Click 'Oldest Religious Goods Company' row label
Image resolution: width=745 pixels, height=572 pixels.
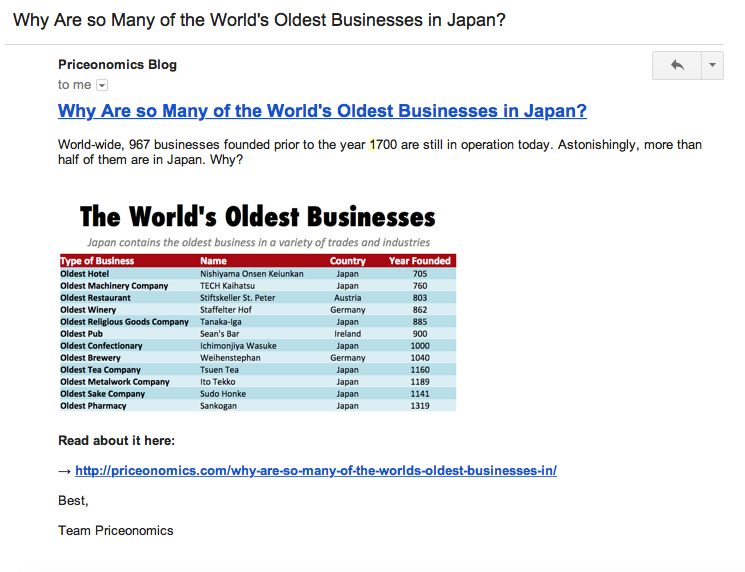[x=124, y=322]
